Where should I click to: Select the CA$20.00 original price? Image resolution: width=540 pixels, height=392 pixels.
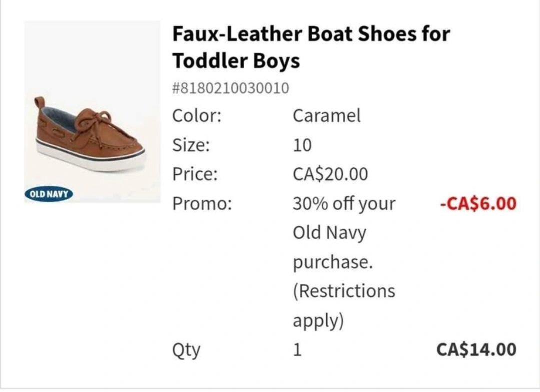point(330,174)
